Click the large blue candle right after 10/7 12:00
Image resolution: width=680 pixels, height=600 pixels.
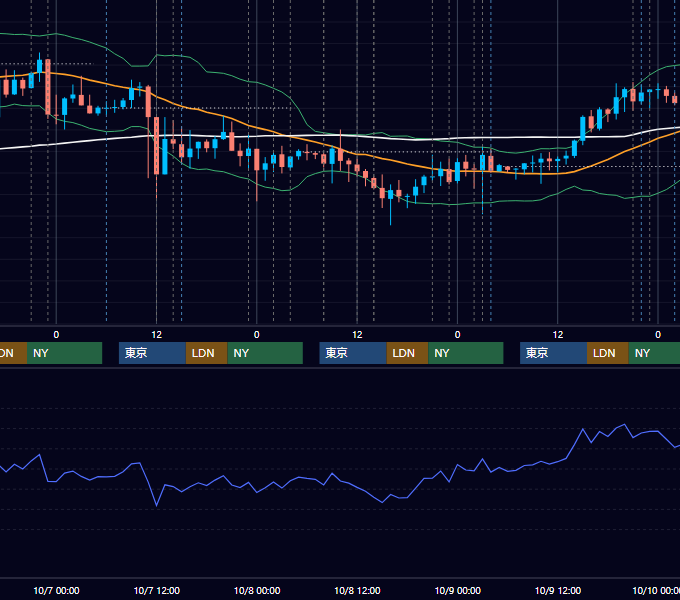(x=165, y=156)
